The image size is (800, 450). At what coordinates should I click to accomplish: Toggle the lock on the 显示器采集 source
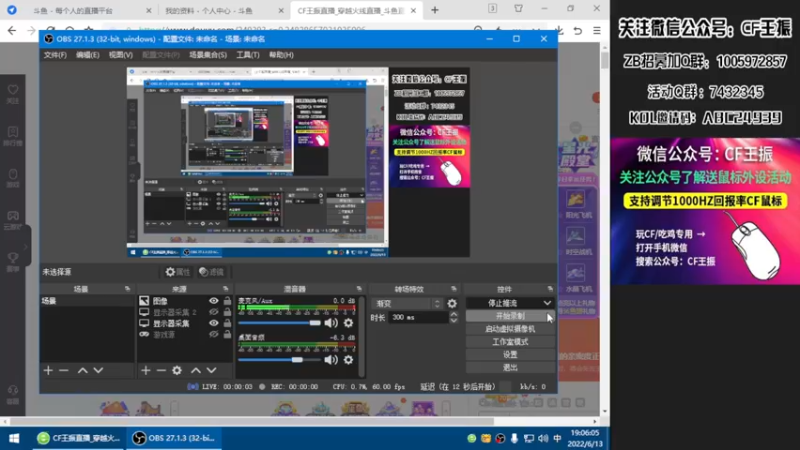227,323
